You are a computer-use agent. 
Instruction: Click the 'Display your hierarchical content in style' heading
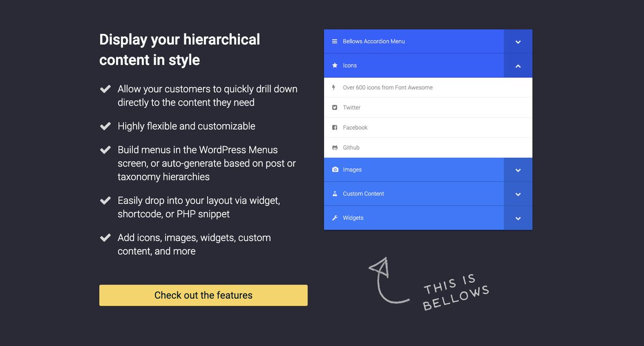pyautogui.click(x=180, y=49)
